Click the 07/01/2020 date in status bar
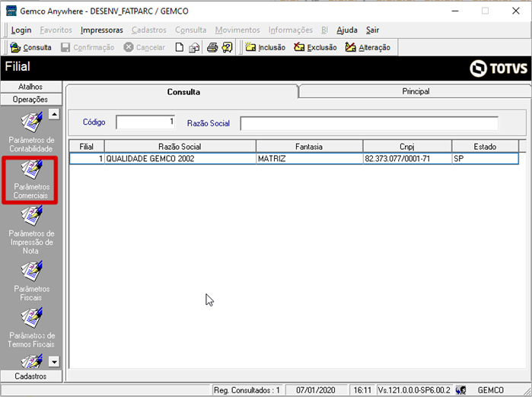Viewport: 532px width, 397px height. [316, 390]
